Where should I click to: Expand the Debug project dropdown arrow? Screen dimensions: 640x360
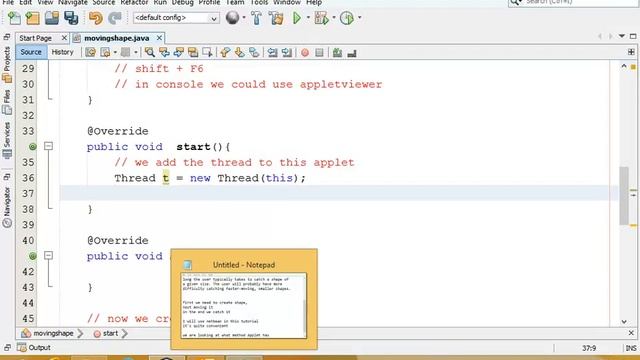coord(333,18)
